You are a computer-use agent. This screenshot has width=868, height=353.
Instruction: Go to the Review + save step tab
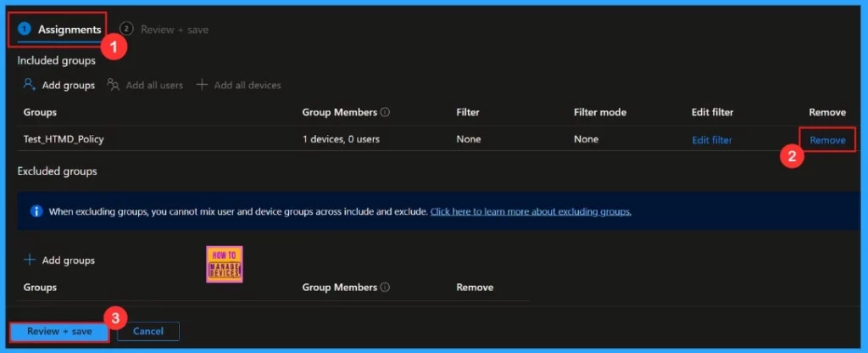[x=164, y=30]
